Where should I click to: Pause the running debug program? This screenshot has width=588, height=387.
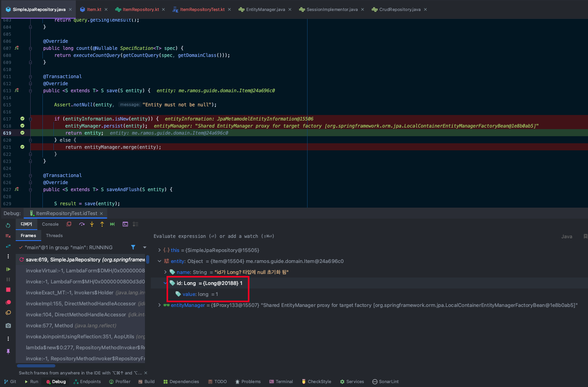[x=8, y=279]
